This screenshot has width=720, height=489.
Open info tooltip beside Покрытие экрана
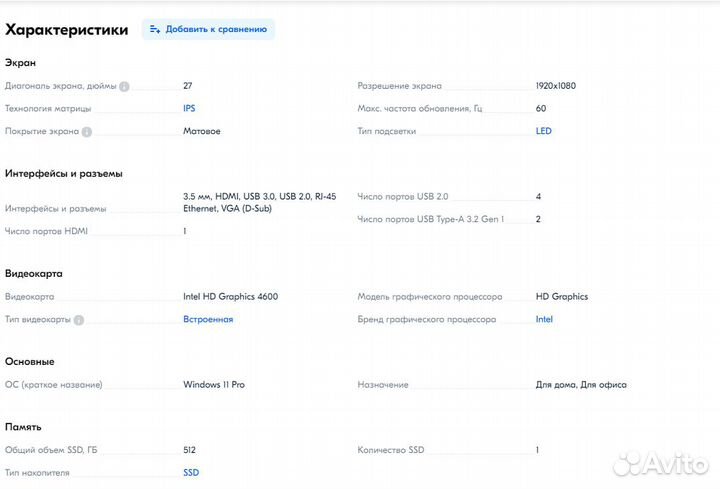[87, 132]
